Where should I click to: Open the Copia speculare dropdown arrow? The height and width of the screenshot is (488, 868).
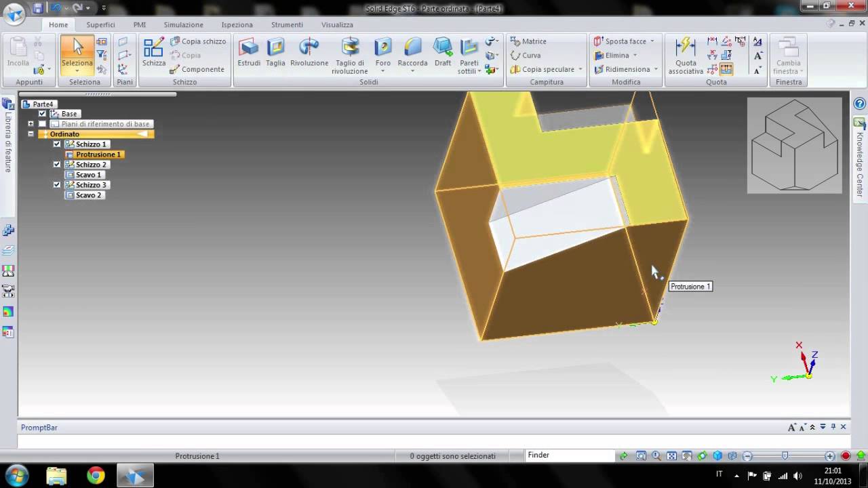580,69
